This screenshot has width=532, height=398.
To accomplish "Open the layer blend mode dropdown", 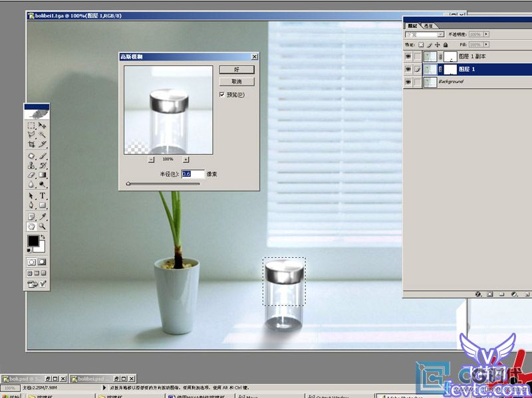I will [x=425, y=35].
